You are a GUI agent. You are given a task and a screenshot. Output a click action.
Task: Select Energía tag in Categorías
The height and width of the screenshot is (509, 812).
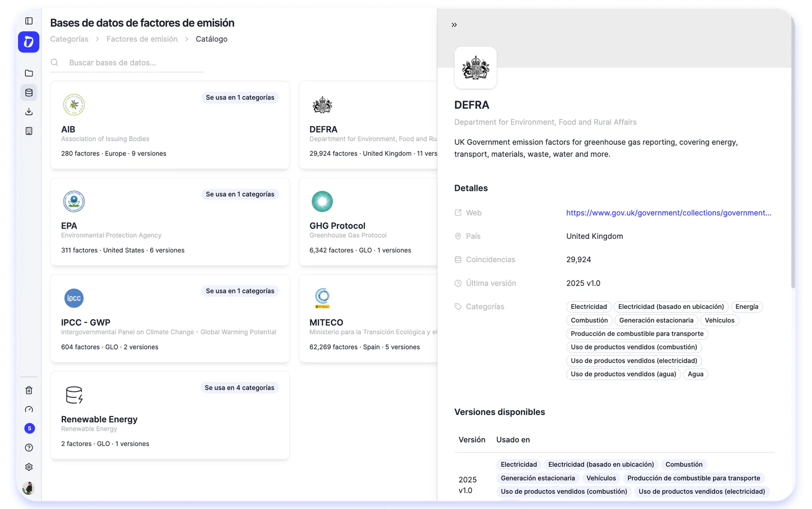click(x=747, y=307)
